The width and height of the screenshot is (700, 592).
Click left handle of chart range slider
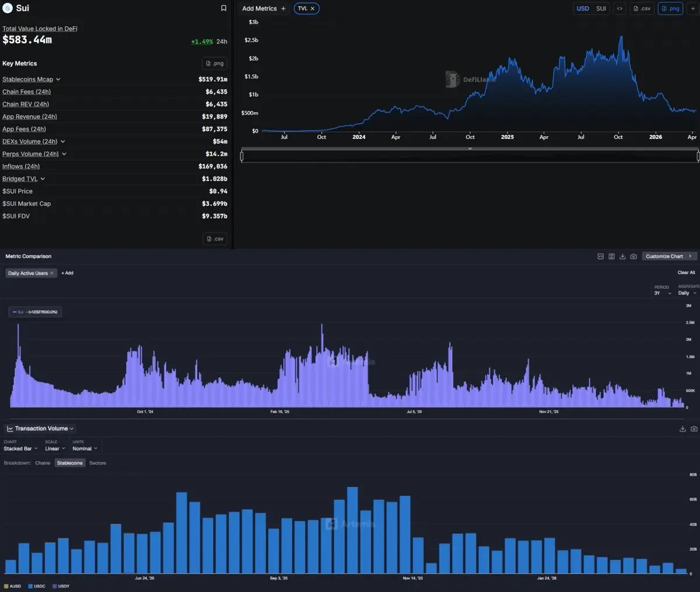[x=242, y=156]
